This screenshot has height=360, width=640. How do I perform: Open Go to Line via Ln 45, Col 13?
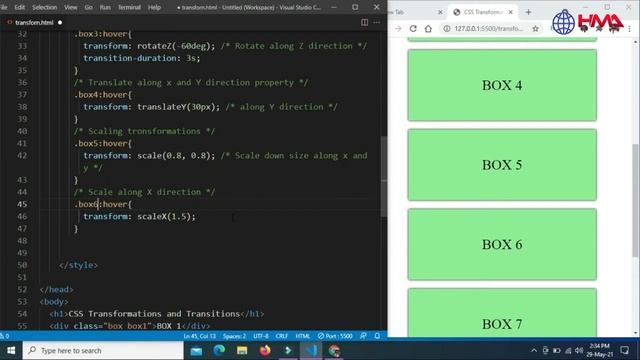pyautogui.click(x=200, y=336)
